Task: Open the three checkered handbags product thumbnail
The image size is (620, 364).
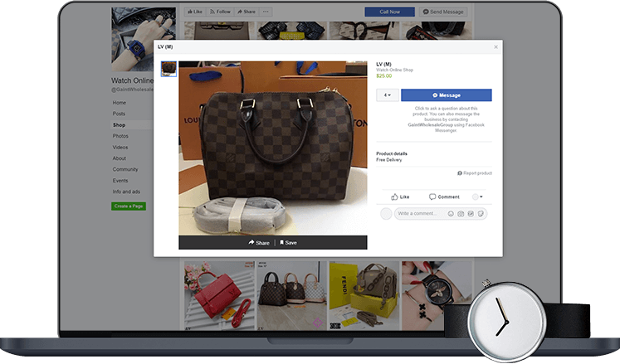Action: coord(292,296)
